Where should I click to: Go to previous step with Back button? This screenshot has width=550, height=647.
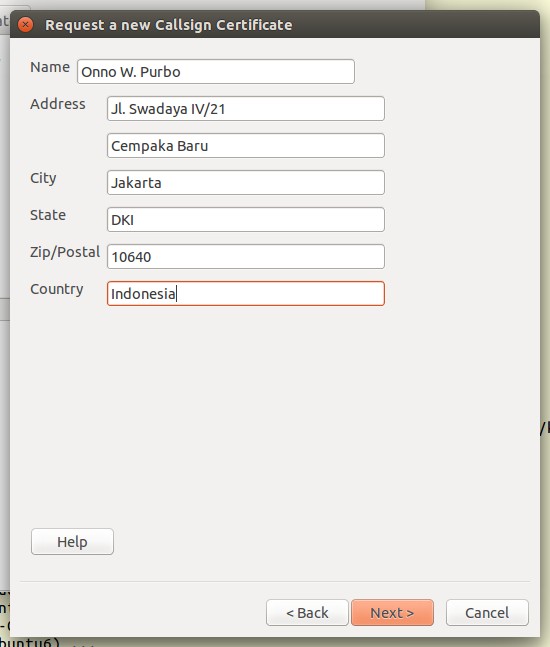[307, 613]
